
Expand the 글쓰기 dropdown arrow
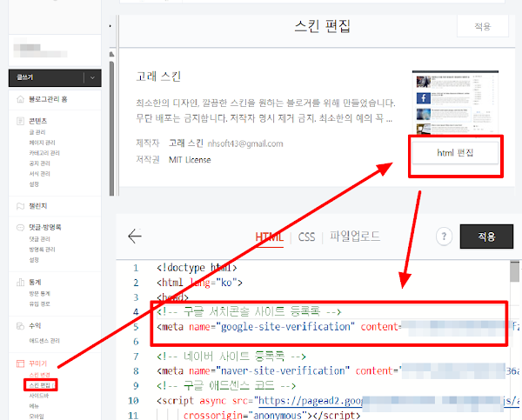92,78
